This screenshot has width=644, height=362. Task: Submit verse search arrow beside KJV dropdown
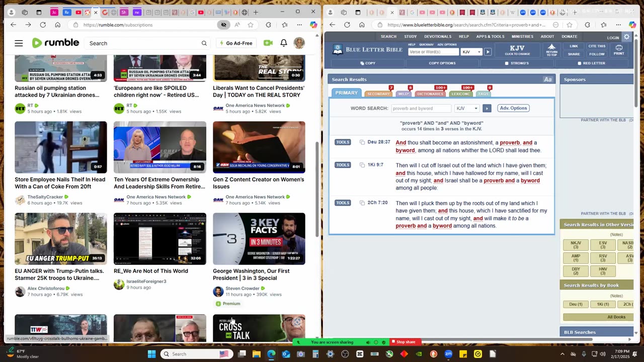[x=488, y=52]
